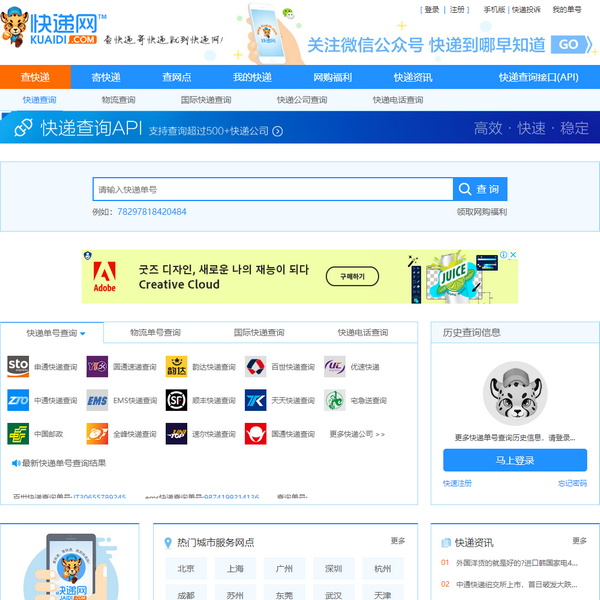The height and width of the screenshot is (600, 600).
Task: Click the 马上登录 login button
Action: [x=515, y=460]
